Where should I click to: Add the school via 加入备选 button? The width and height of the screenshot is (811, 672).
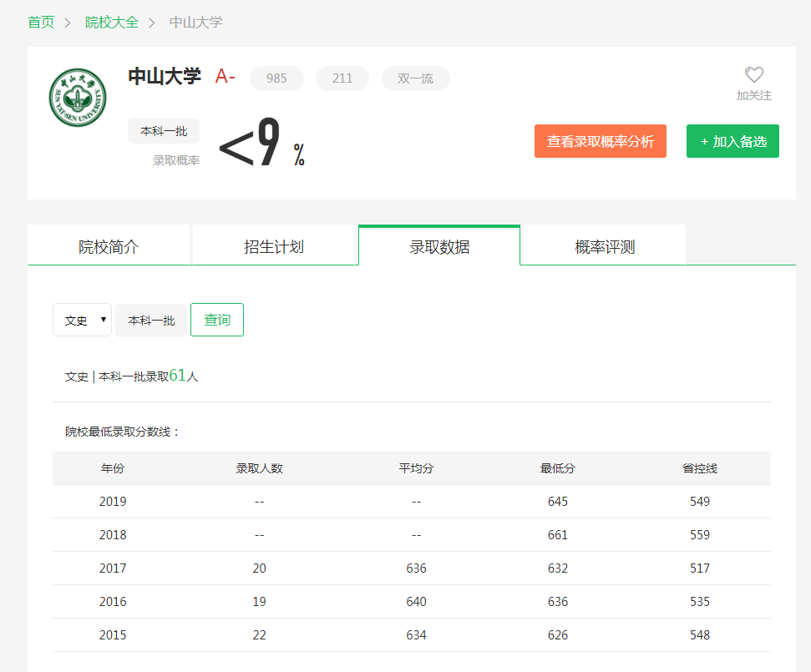tap(732, 141)
